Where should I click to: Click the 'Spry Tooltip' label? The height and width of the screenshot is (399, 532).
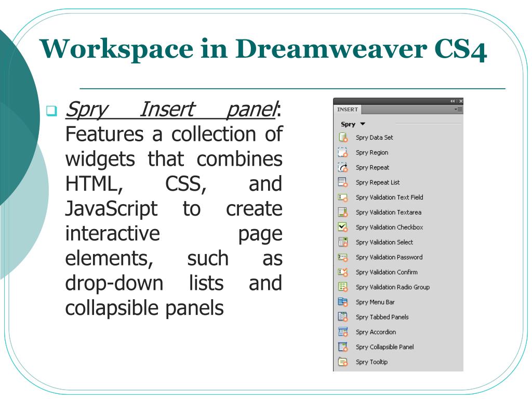point(371,362)
